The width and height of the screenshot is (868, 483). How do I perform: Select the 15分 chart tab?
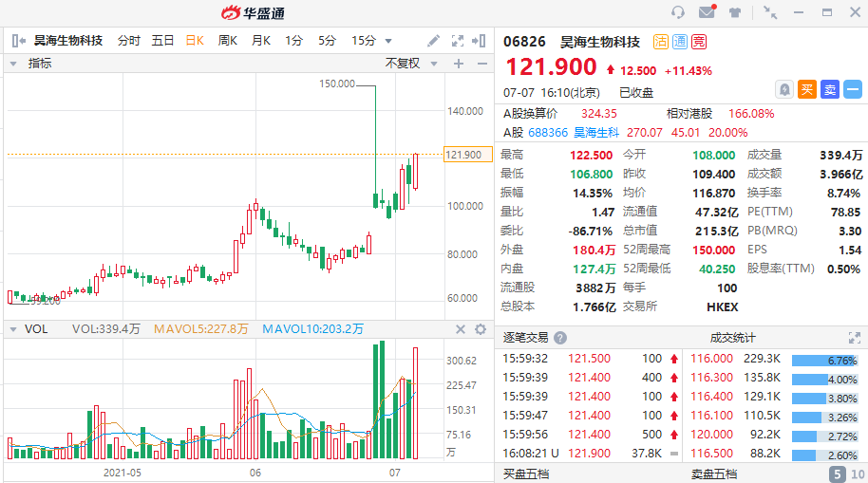click(364, 41)
